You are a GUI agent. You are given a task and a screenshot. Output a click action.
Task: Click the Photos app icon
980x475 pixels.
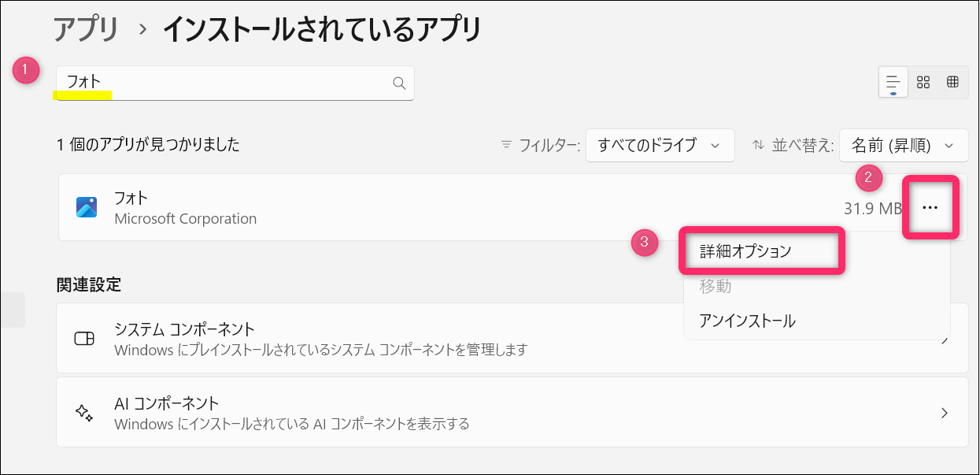click(x=86, y=207)
